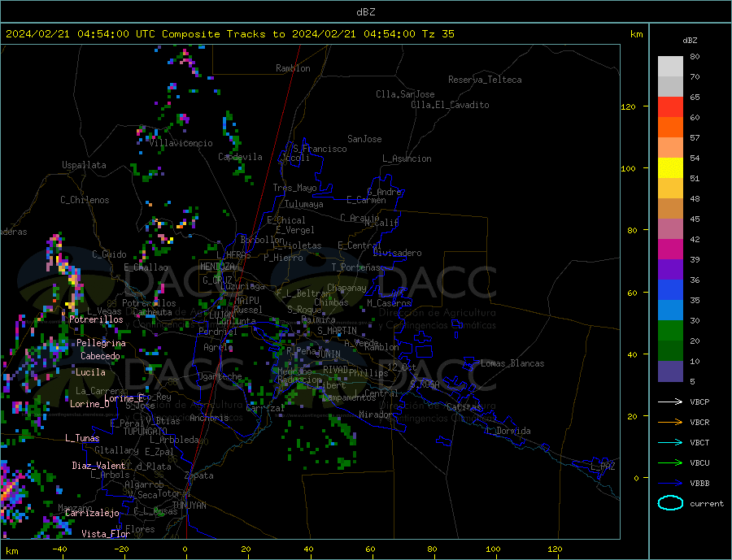Click the Chapanay label on map
This screenshot has width=732, height=560.
pyautogui.click(x=346, y=288)
